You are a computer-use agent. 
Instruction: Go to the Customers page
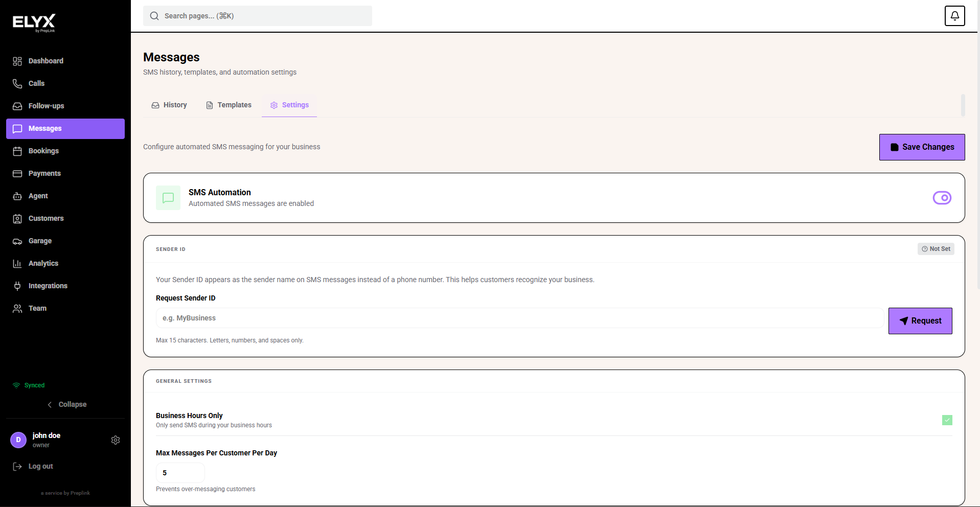[x=65, y=219]
